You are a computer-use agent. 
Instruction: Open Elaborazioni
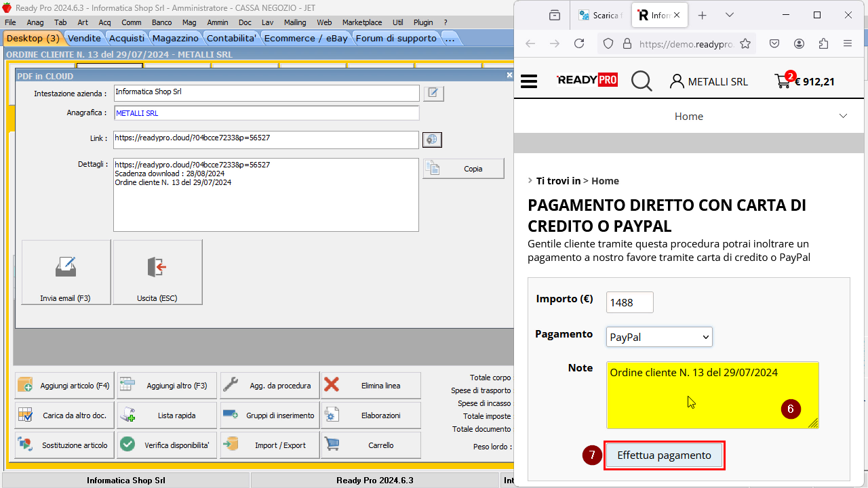click(371, 415)
